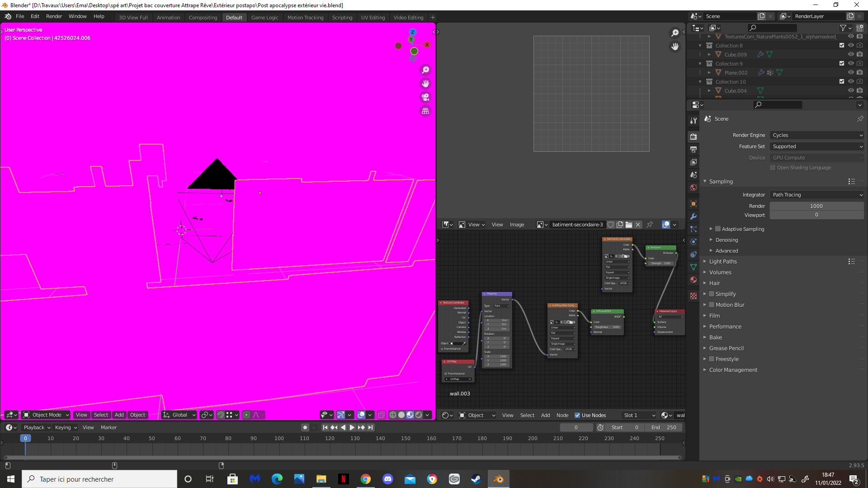Open Object Mode dropdown
This screenshot has height=488, width=868.
(x=46, y=415)
